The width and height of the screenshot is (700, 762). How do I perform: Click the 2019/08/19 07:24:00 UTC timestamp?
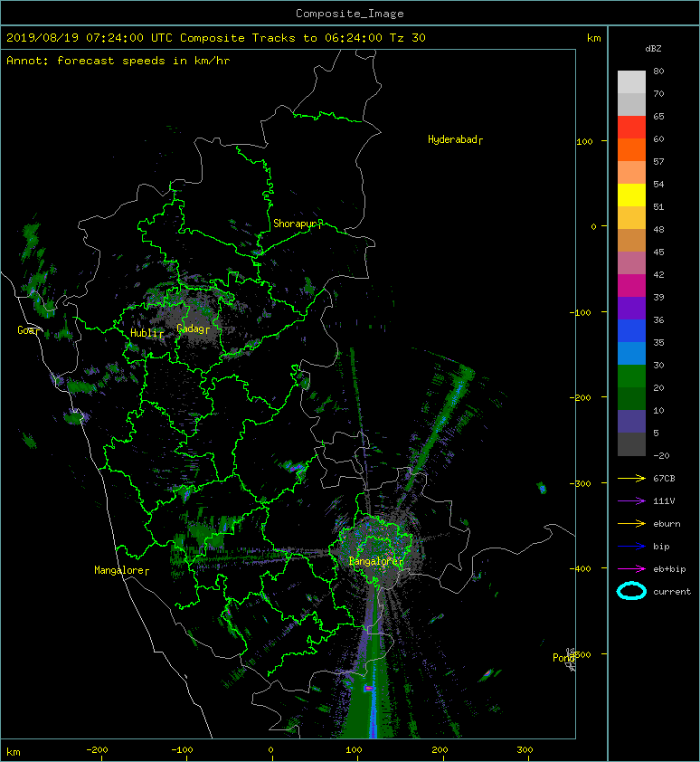[x=90, y=37]
